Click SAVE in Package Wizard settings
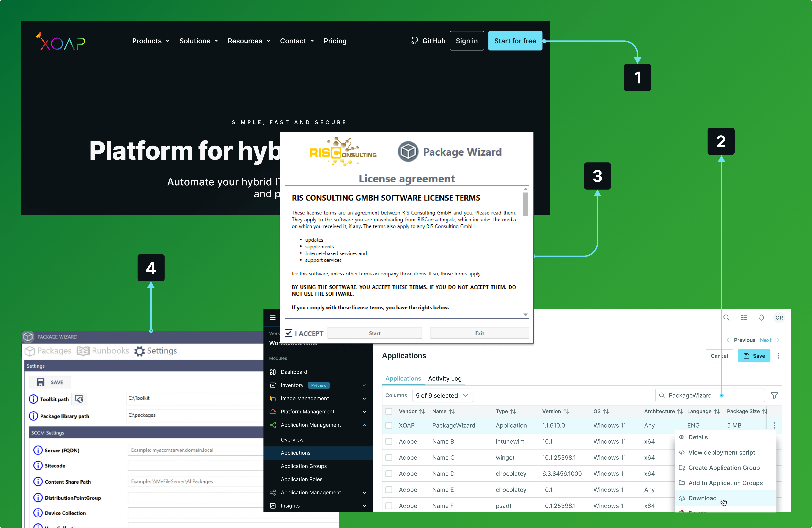The width and height of the screenshot is (812, 528). coord(50,382)
